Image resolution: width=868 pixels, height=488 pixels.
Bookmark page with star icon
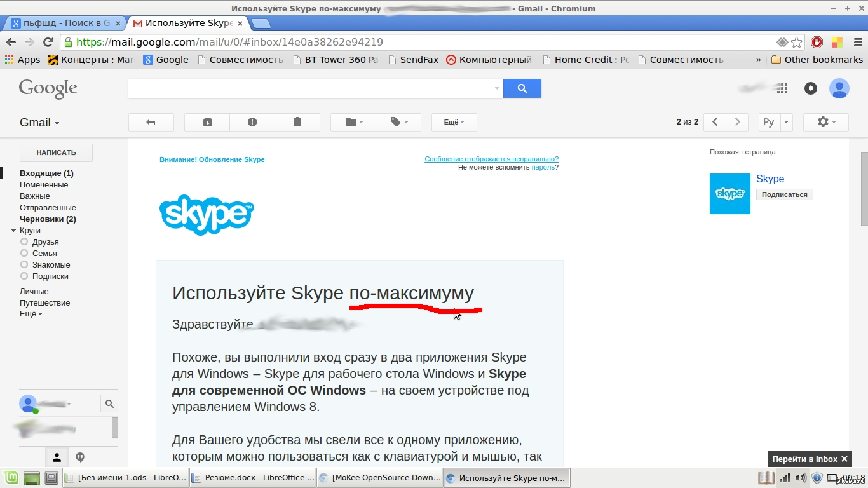click(797, 42)
